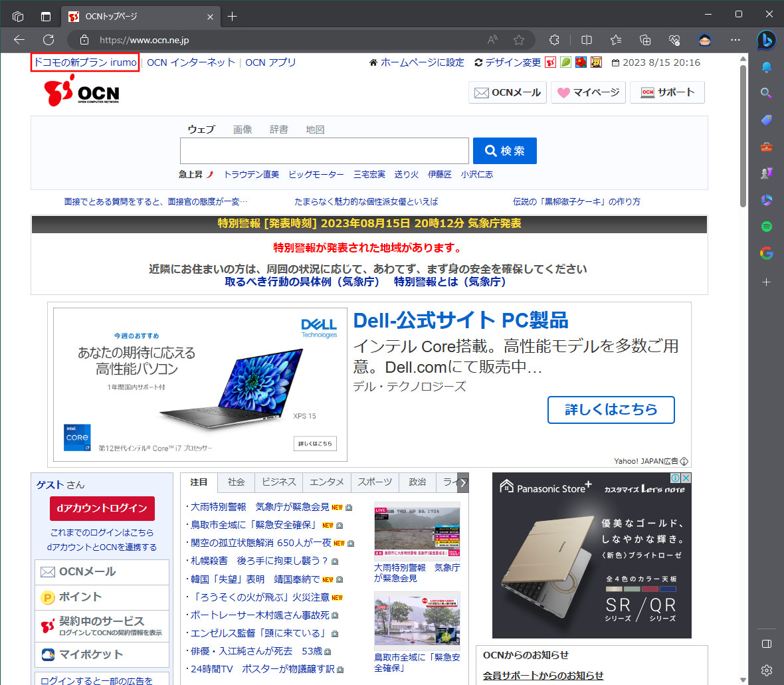Image resolution: width=784 pixels, height=685 pixels.
Task: Open the 大雨特別警報 news thumbnail image
Action: tap(417, 532)
